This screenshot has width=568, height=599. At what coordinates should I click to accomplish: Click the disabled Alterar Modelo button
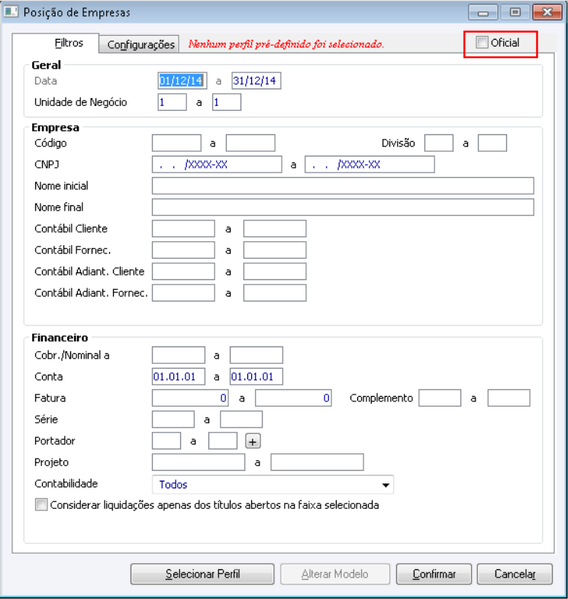click(335, 574)
